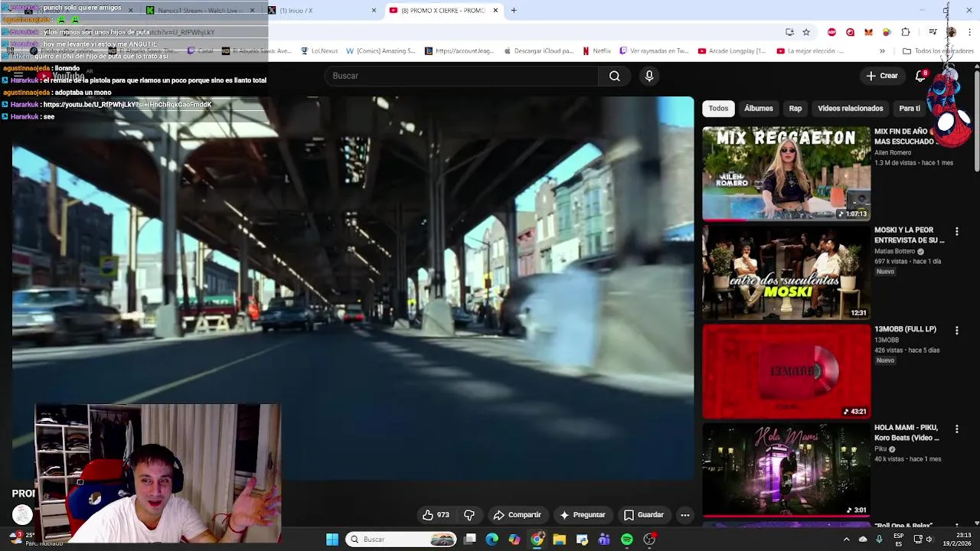Open La mejor elección bookmark

(809, 51)
